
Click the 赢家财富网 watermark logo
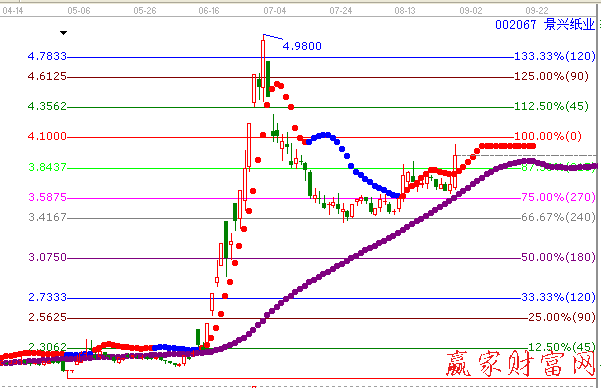(521, 363)
